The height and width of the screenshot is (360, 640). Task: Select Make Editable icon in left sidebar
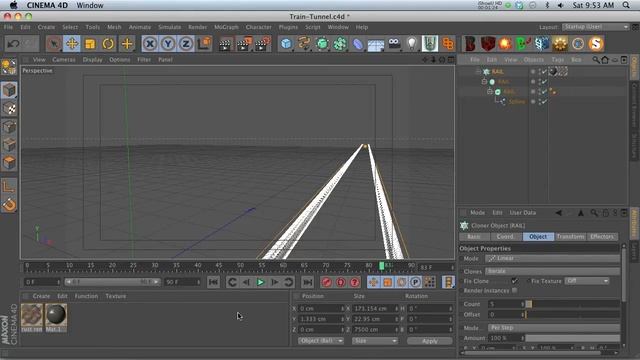pos(9,67)
